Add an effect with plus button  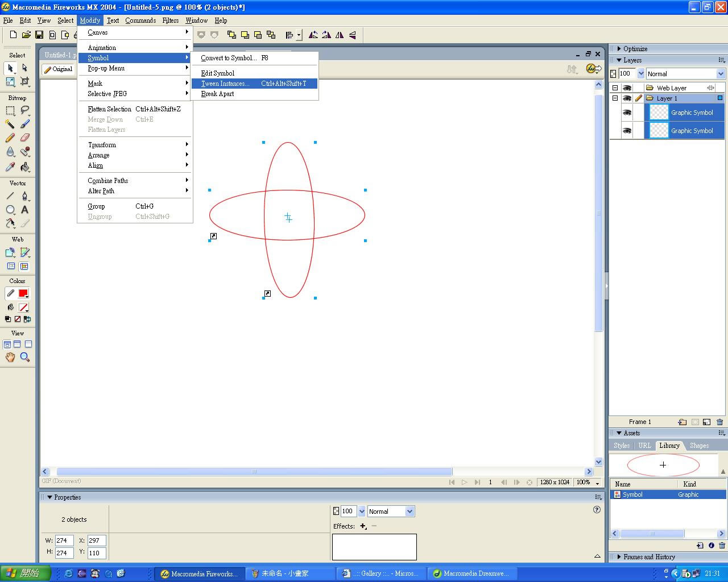click(x=363, y=526)
